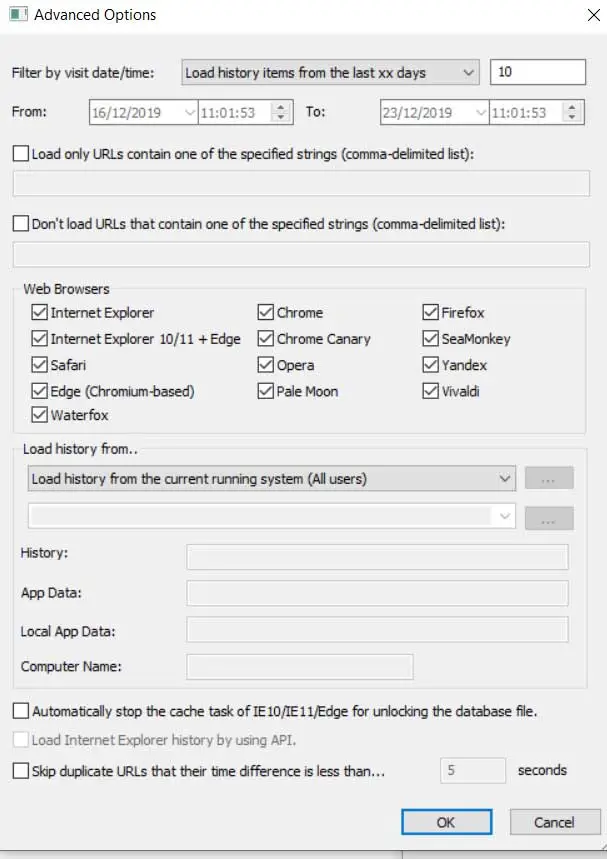Open the To date picker dropdown
607x859 pixels.
(x=480, y=112)
